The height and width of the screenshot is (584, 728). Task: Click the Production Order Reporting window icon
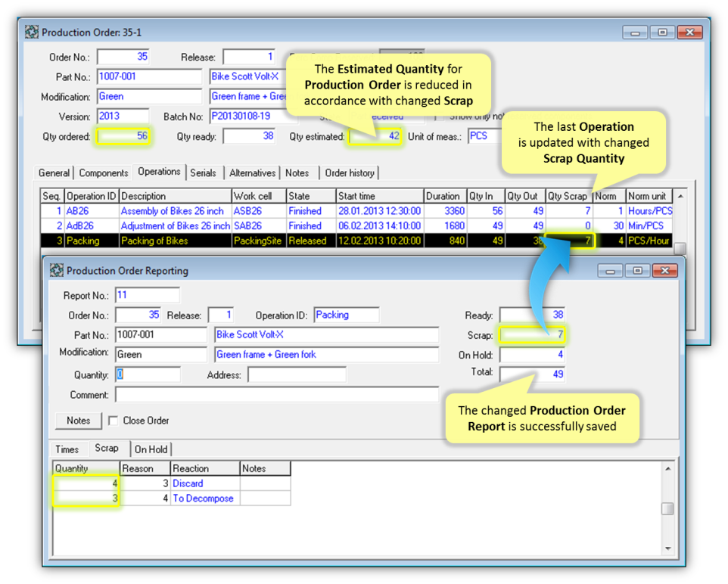point(57,270)
